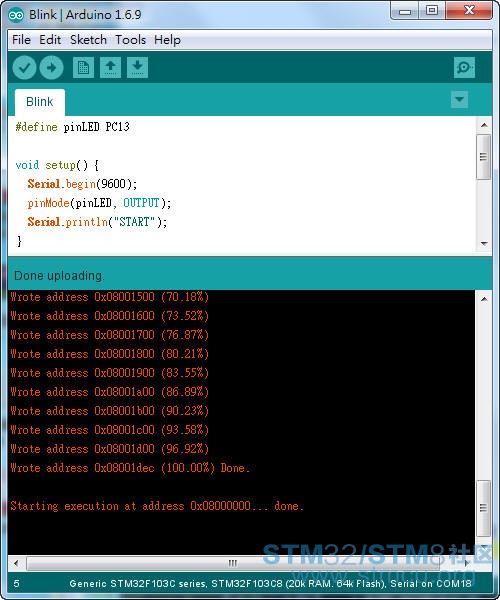Image resolution: width=500 pixels, height=600 pixels.
Task: Click console line 'Wrote address 0x08001b00 (90.23%)'
Action: 109,411
